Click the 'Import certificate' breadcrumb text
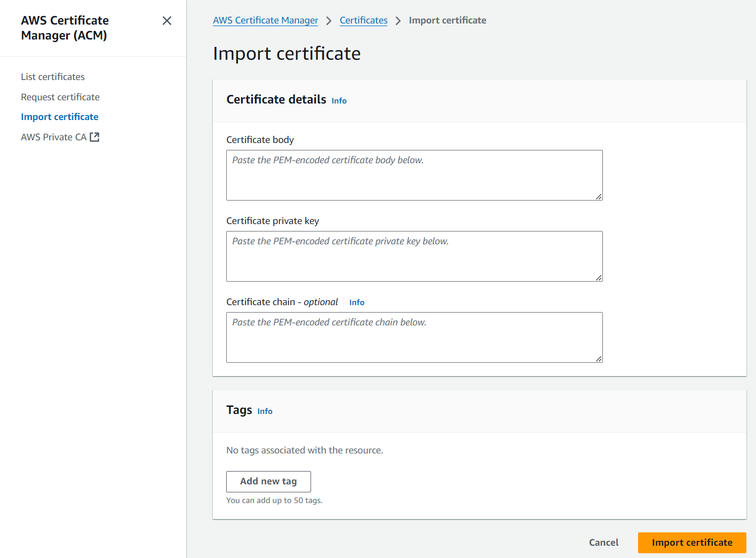This screenshot has height=558, width=756. point(448,20)
